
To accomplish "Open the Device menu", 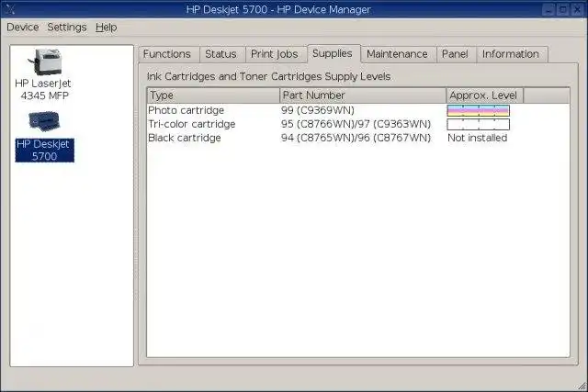I will (22, 28).
